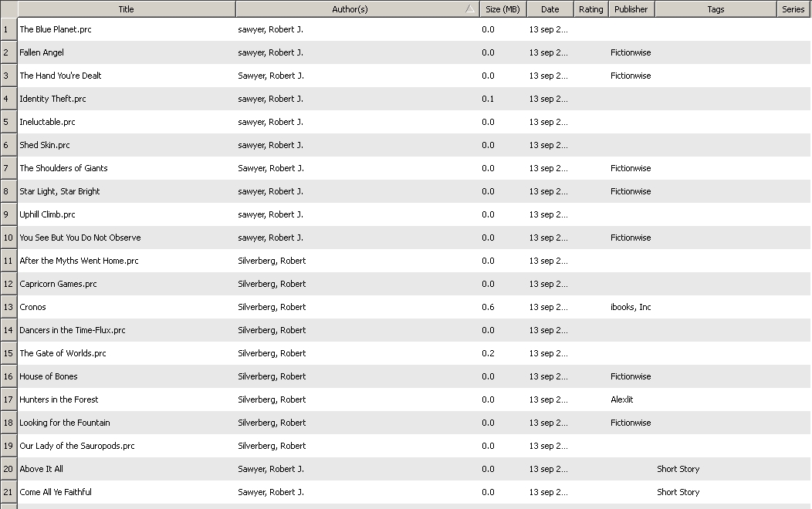Select the title House of Bones
The height and width of the screenshot is (509, 812).
pos(48,376)
